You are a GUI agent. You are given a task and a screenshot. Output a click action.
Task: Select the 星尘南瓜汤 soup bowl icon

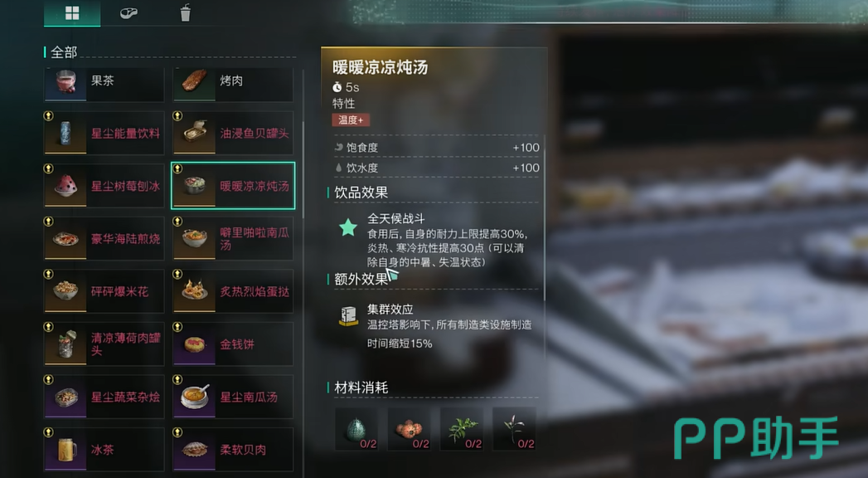point(194,397)
